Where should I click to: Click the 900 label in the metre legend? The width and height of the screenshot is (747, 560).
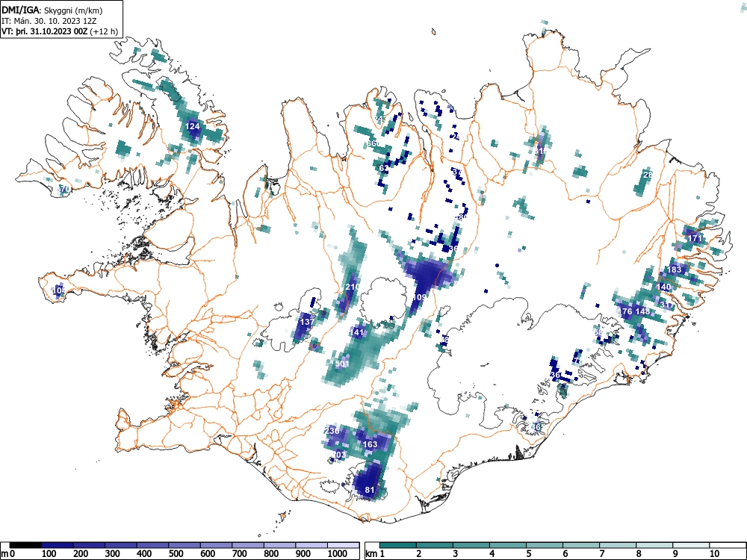(x=303, y=553)
